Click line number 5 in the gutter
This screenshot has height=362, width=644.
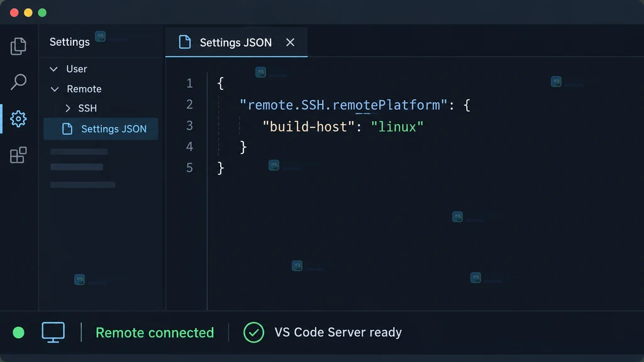[x=189, y=167]
